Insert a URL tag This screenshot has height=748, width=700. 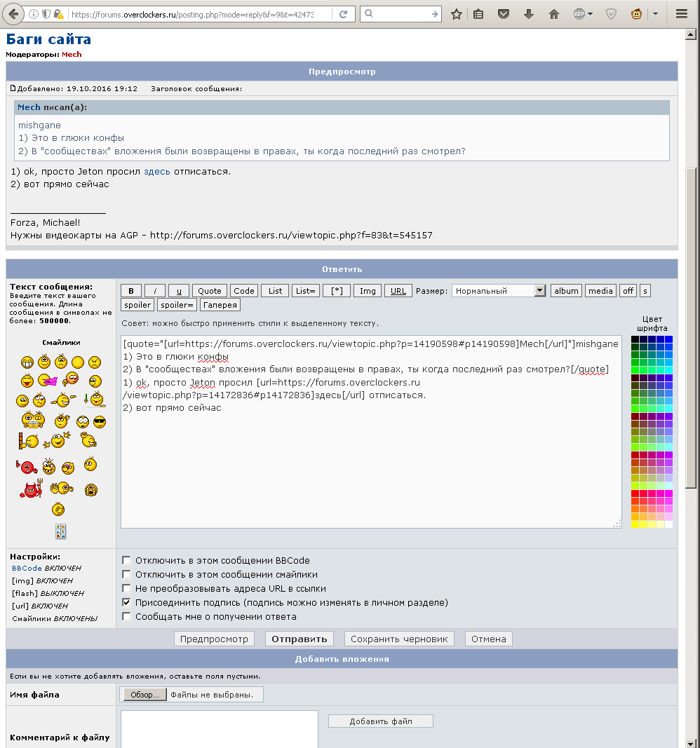398,291
